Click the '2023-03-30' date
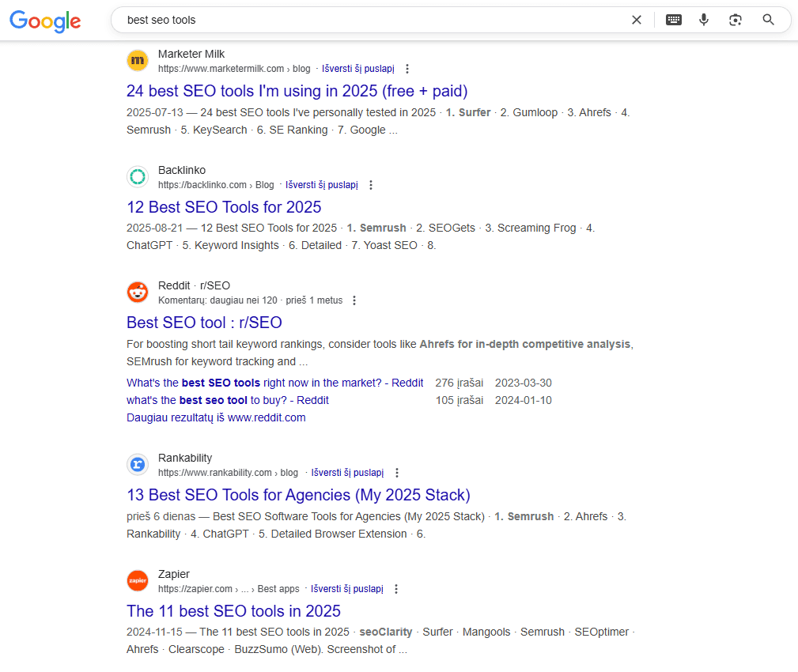798x672 pixels. click(524, 383)
